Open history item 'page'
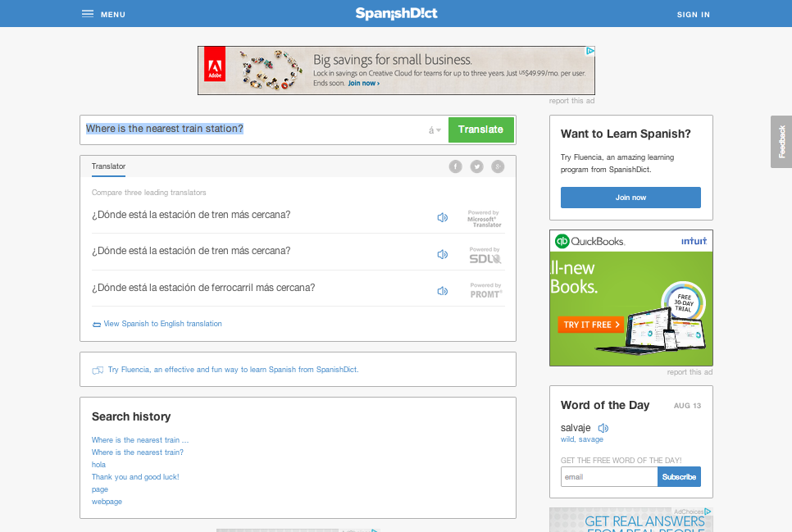 coord(100,489)
